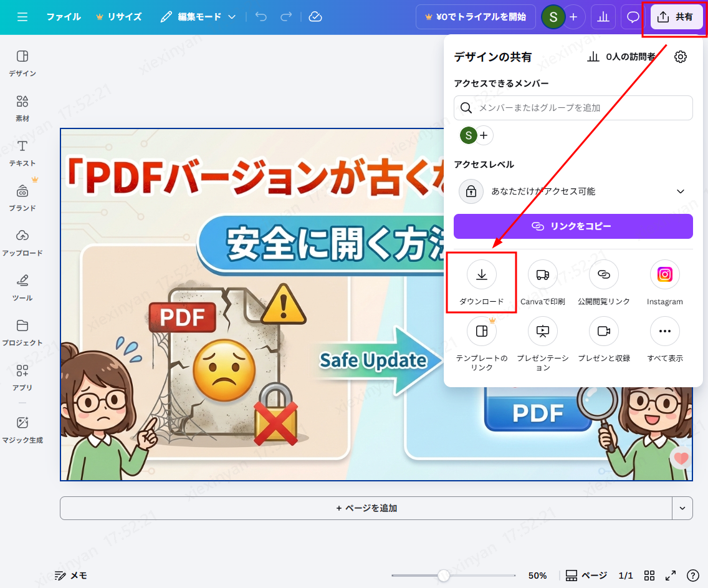Click the リンクをコピー button
Screen dimensions: 708x588
coord(573,226)
